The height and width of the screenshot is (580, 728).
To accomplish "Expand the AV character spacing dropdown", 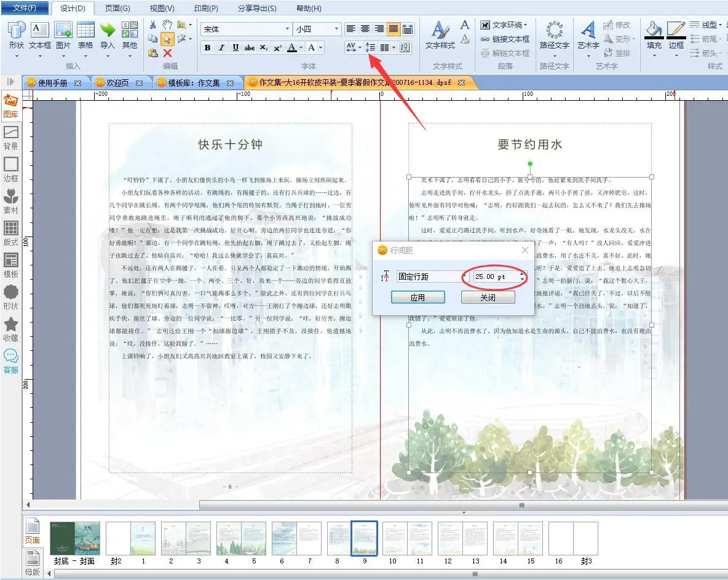I will click(360, 47).
